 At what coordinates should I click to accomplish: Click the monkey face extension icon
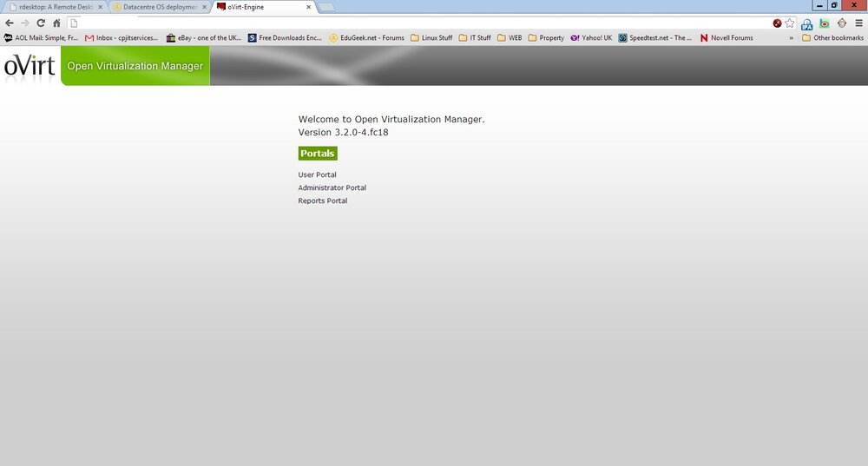842,23
